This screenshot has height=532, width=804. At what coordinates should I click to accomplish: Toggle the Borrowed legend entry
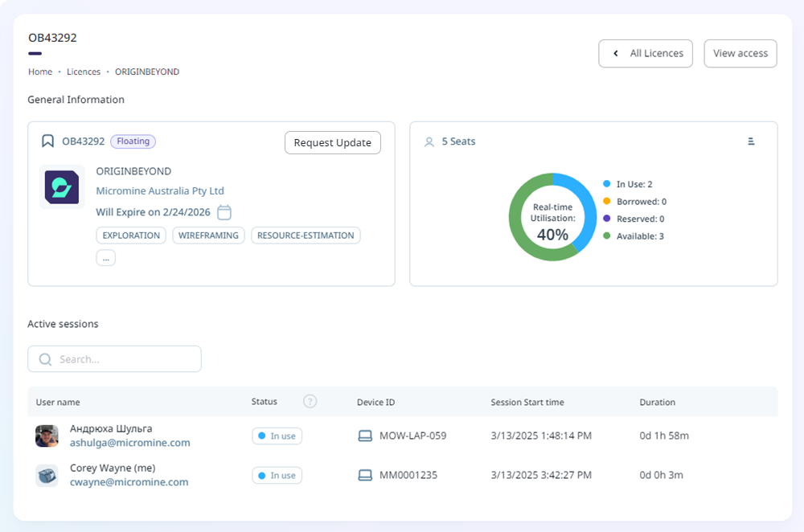[x=641, y=202]
